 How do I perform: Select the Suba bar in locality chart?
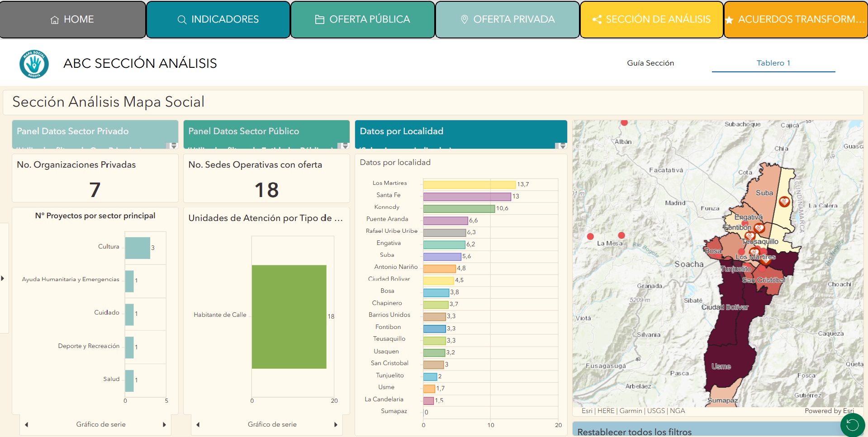coord(442,256)
